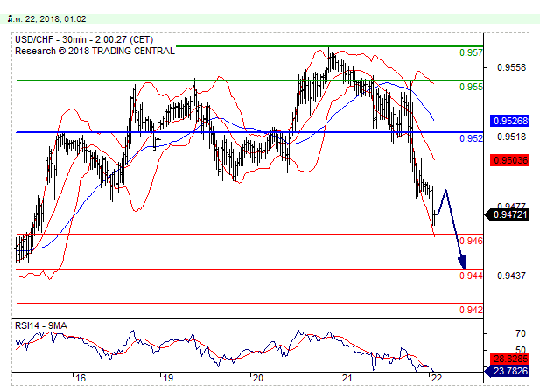Select the blue 0.95268 moving average tag

coord(509,121)
